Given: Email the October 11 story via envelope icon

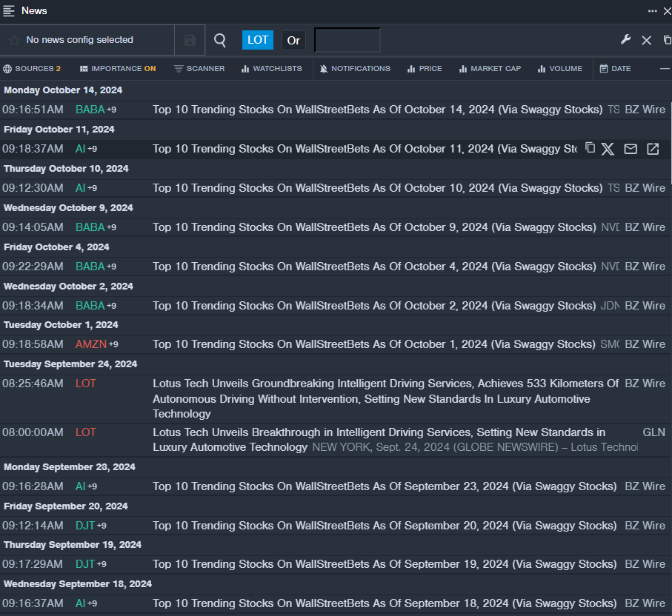Looking at the screenshot, I should [631, 149].
